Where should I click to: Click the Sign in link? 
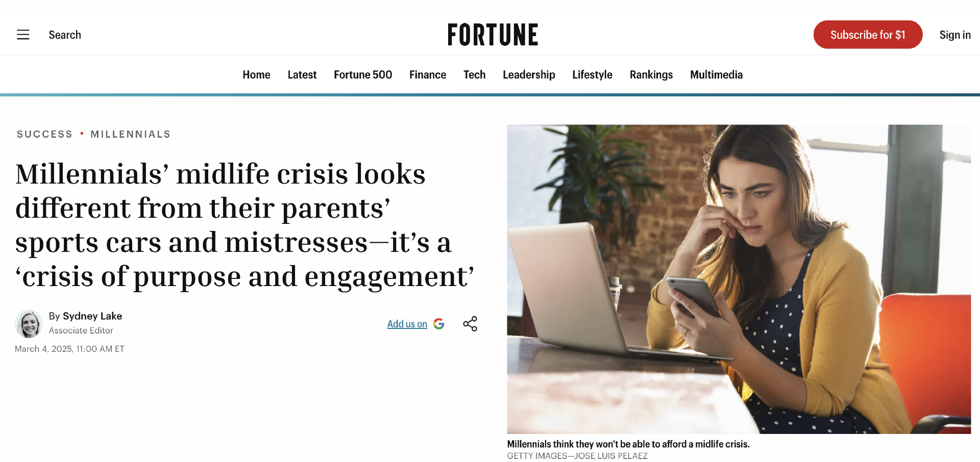coord(955,35)
